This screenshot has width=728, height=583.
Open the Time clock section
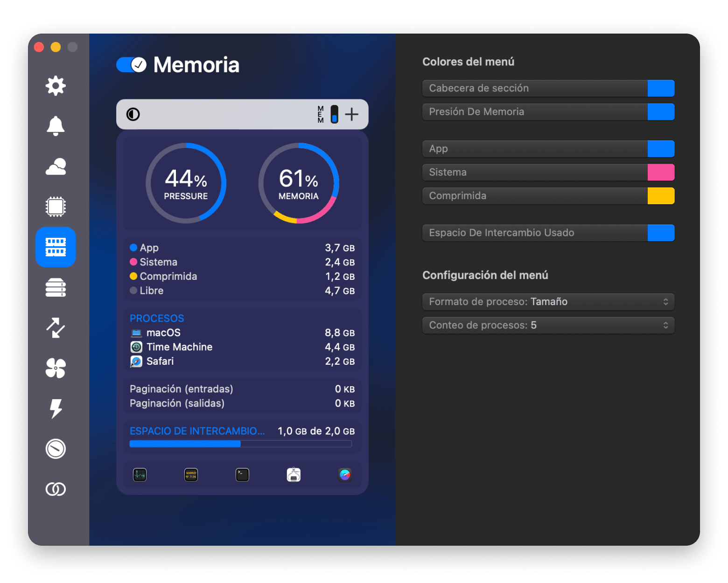[56, 449]
